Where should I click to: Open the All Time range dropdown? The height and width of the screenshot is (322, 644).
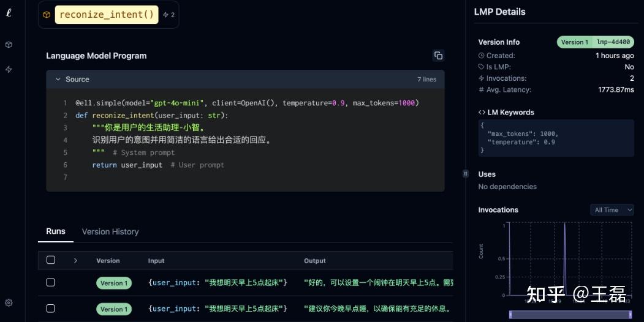612,210
